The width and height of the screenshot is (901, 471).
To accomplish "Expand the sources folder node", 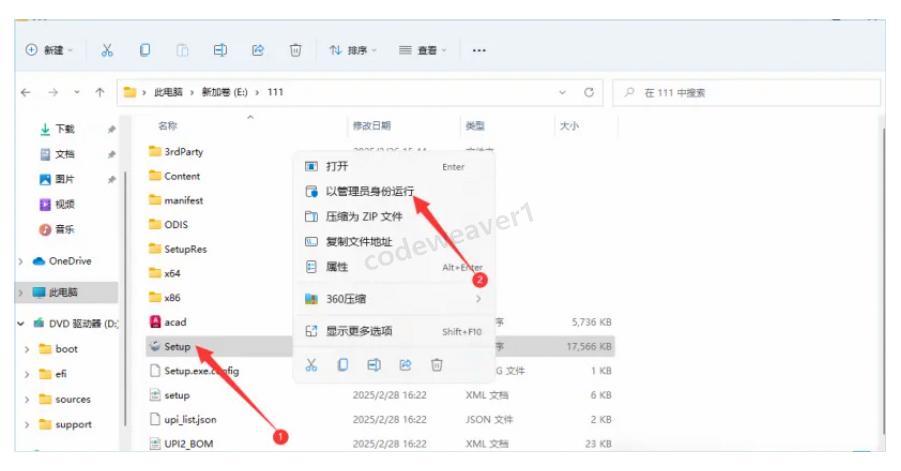I will [x=27, y=399].
